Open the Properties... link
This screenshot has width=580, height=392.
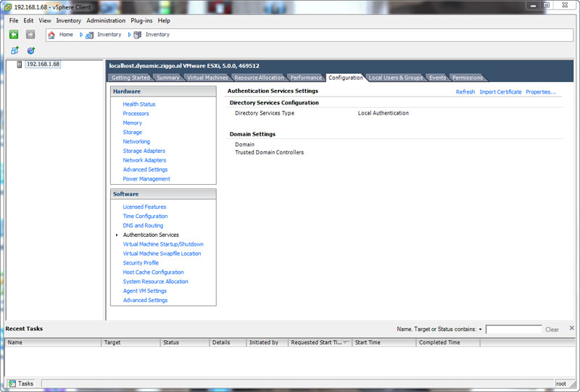pyautogui.click(x=540, y=92)
